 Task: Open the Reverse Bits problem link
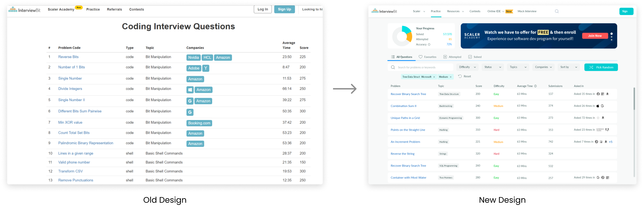pos(68,57)
